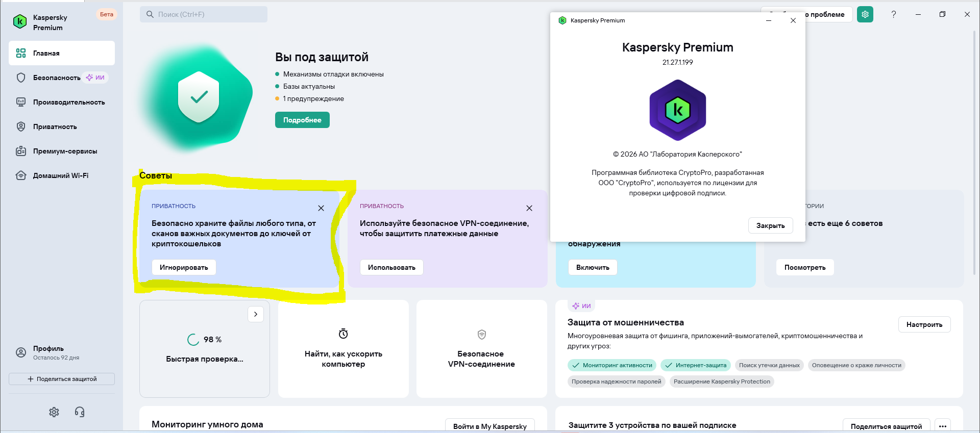The width and height of the screenshot is (980, 433).
Task: Select 'Премиум-сервисы' in the sidebar
Action: tap(62, 151)
